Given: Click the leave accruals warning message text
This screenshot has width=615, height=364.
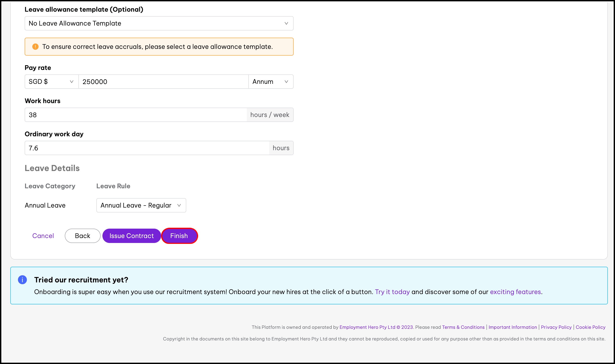Looking at the screenshot, I should 157,47.
